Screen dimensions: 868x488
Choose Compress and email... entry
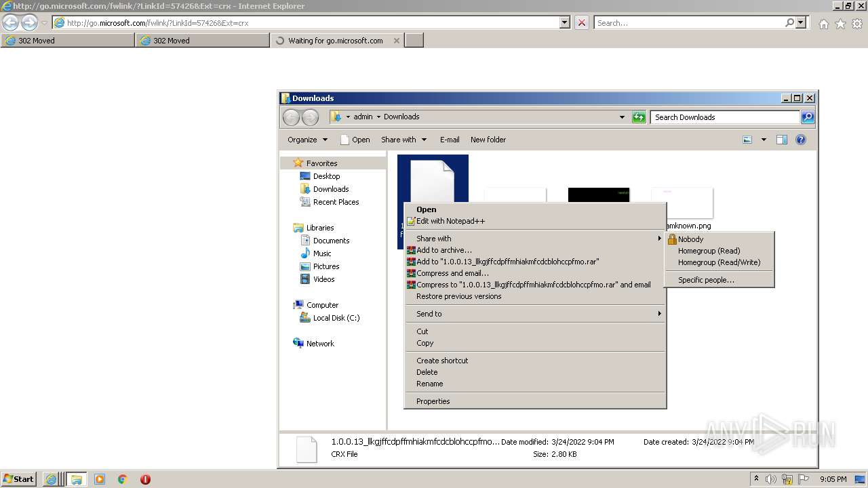click(535, 273)
